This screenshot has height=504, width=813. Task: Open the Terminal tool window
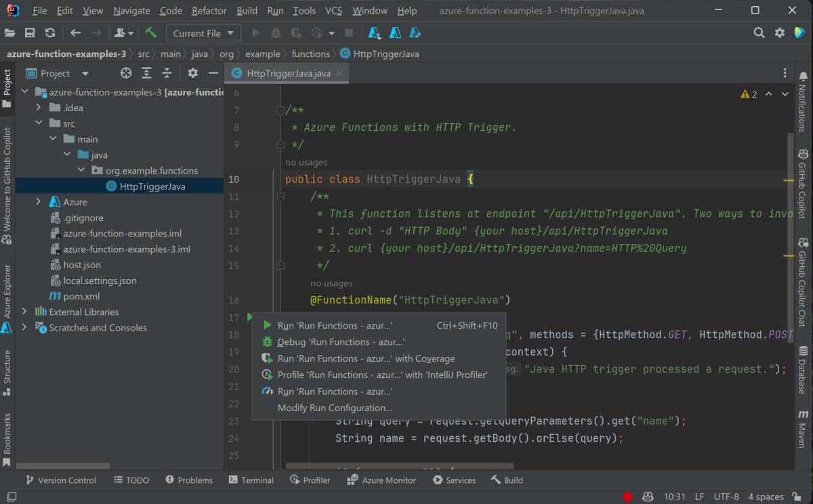(x=251, y=480)
